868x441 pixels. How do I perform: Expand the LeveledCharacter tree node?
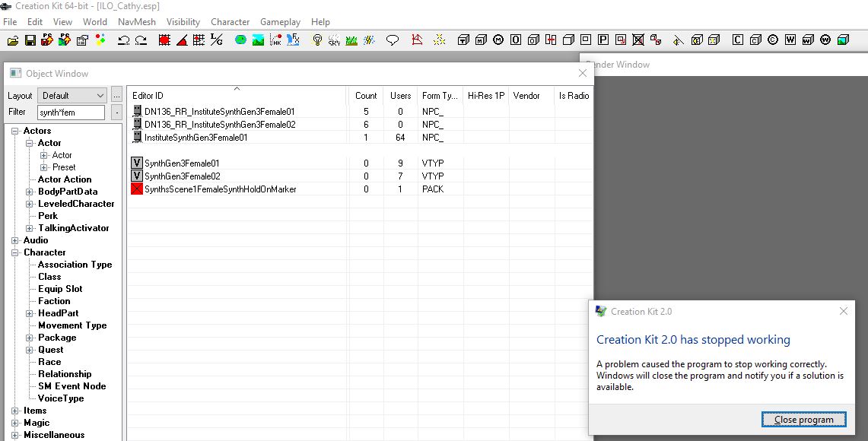pyautogui.click(x=30, y=204)
